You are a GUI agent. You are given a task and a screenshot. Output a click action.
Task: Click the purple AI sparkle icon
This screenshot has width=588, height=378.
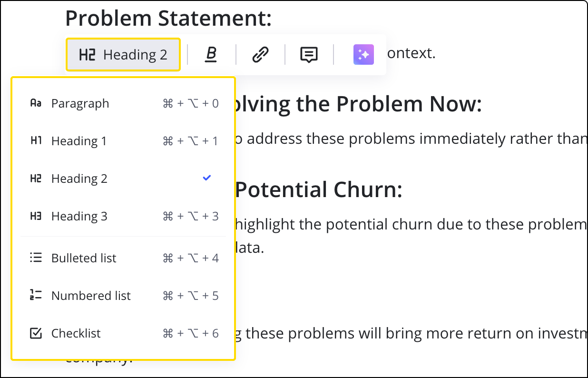[x=363, y=55]
